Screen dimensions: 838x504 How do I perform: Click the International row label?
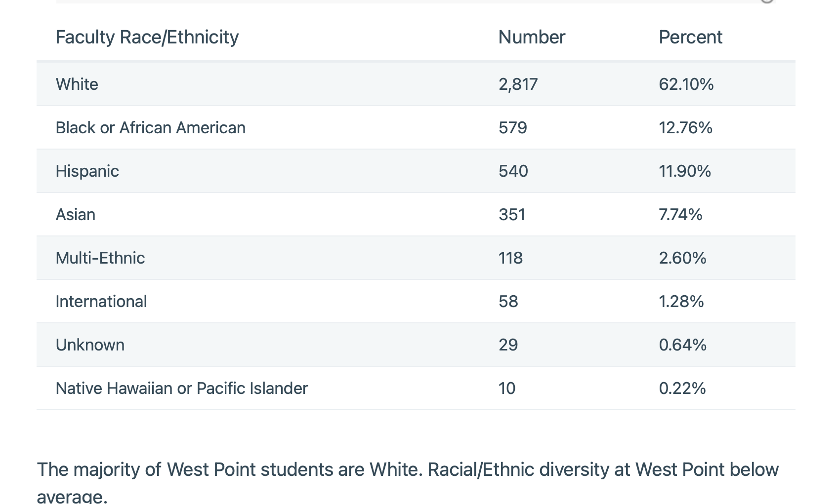pos(101,302)
